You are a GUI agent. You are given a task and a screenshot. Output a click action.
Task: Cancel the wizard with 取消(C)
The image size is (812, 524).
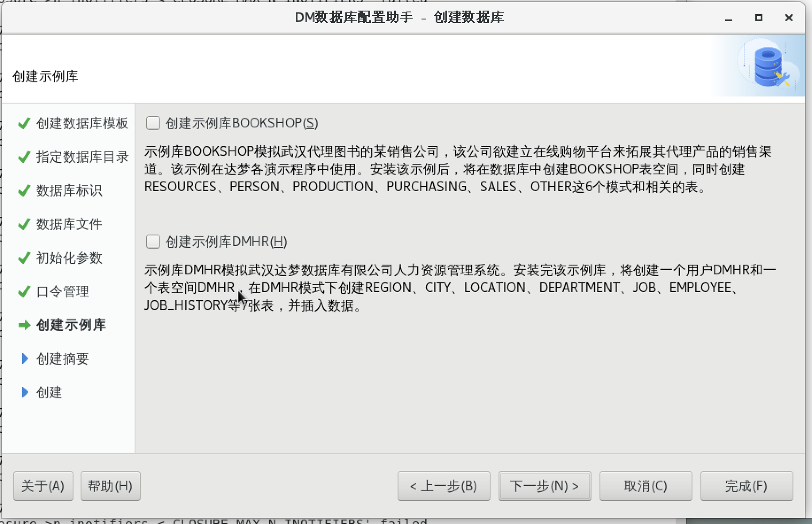(646, 486)
